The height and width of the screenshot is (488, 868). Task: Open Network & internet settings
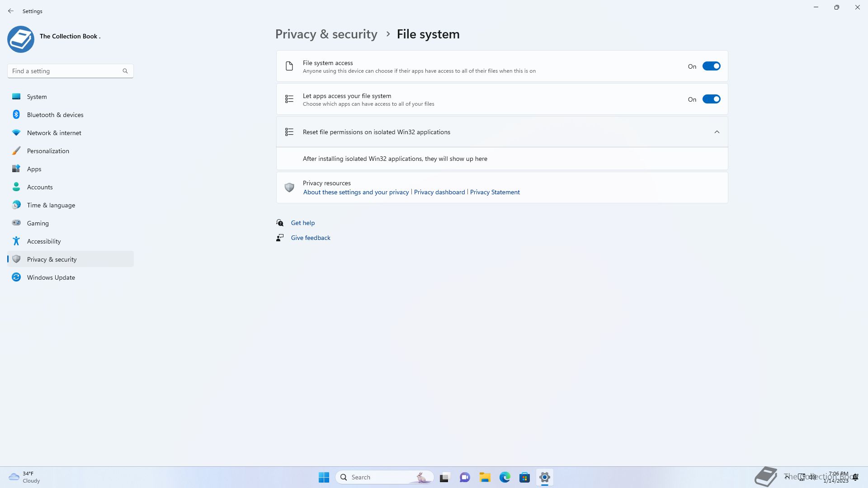tap(71, 133)
